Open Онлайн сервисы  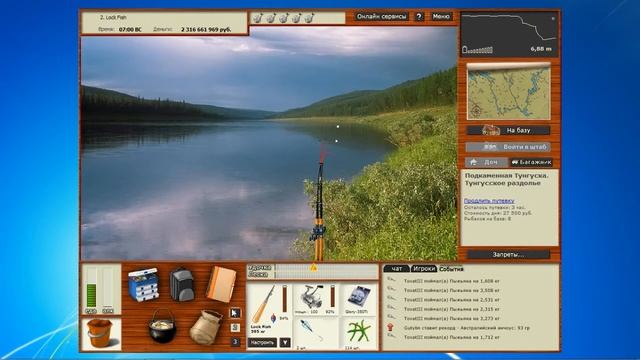point(382,17)
